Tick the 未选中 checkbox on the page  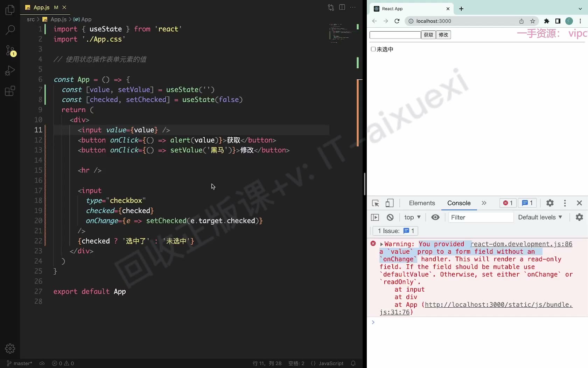(x=373, y=49)
